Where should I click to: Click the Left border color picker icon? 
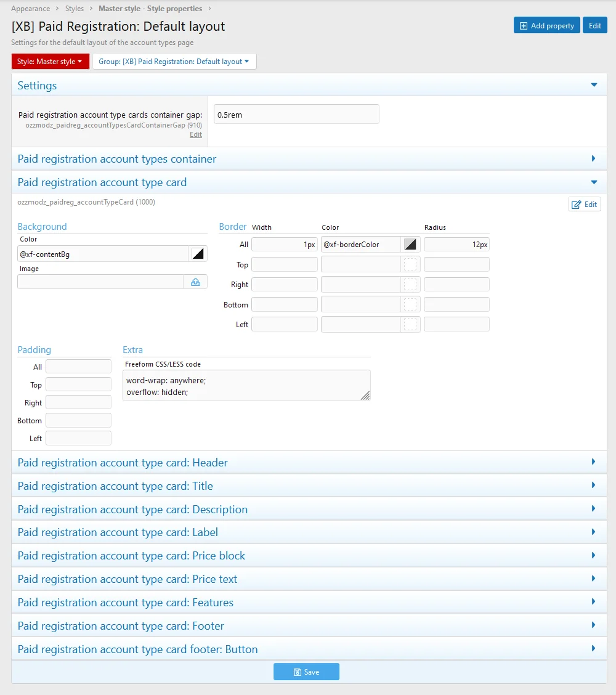coord(410,324)
